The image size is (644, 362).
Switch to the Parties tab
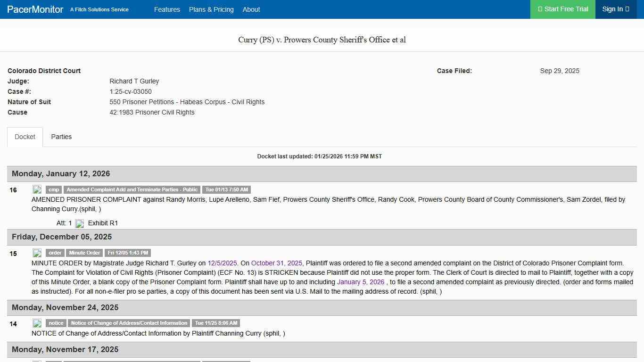[x=61, y=137]
